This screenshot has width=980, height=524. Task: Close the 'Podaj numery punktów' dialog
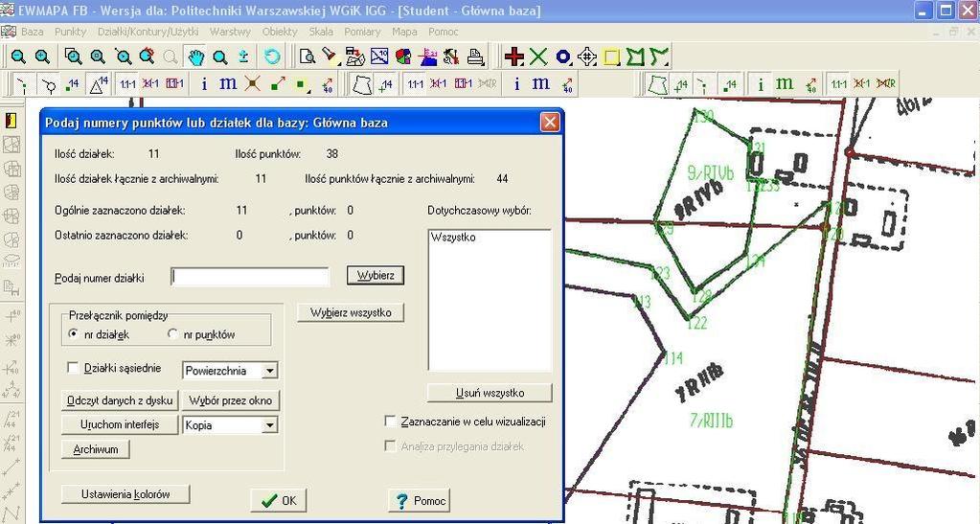549,122
